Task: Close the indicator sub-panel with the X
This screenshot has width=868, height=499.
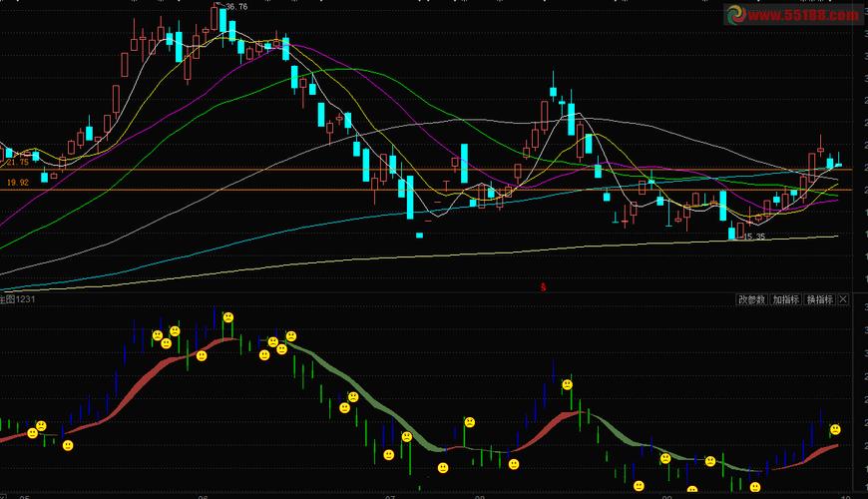Action: [x=843, y=299]
